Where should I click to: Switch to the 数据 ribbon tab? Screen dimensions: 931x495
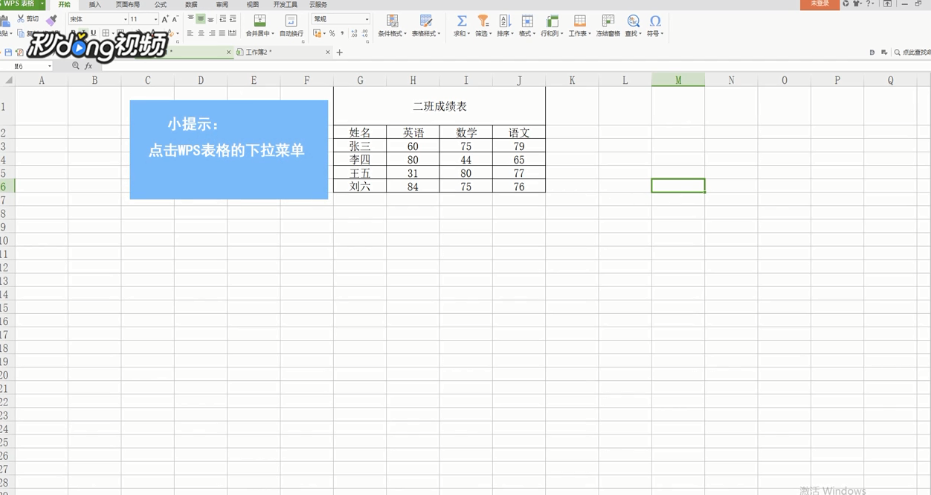pos(191,4)
